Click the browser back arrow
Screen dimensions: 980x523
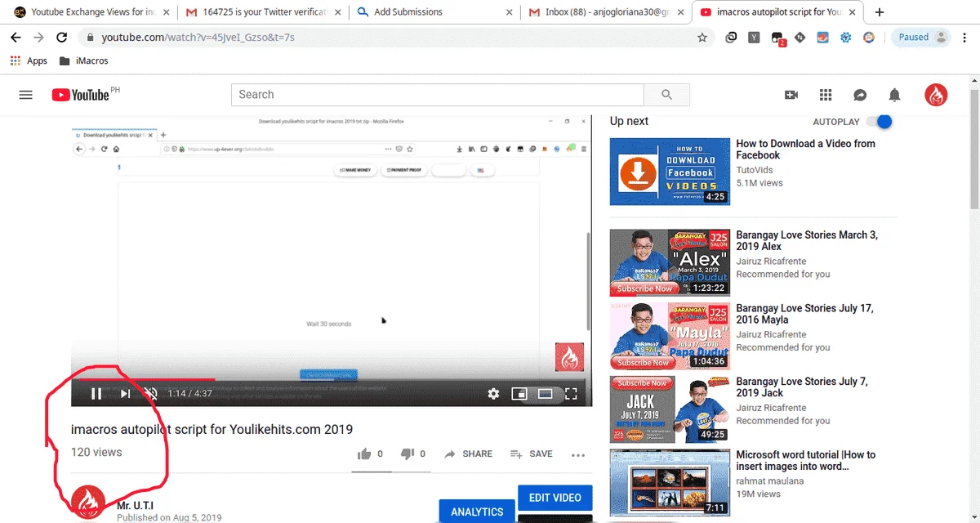coord(16,37)
